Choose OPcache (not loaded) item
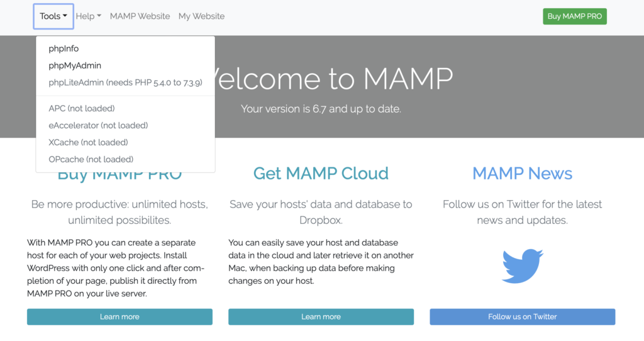The width and height of the screenshot is (644, 341). pyautogui.click(x=91, y=159)
